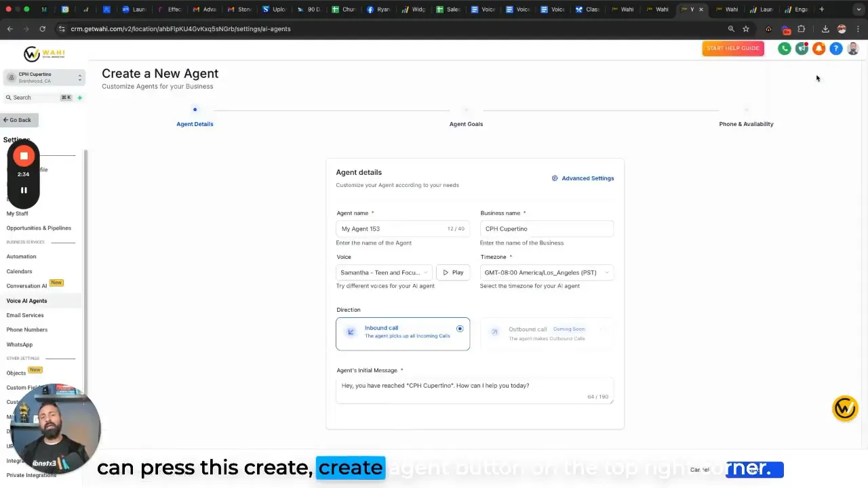Pause the screen recording
This screenshot has width=868, height=488.
(24, 190)
